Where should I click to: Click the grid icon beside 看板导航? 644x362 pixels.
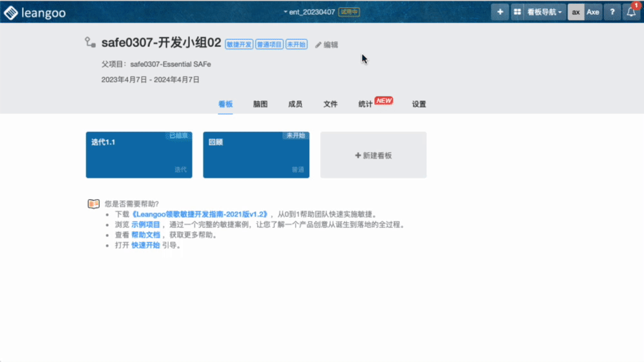coord(517,12)
